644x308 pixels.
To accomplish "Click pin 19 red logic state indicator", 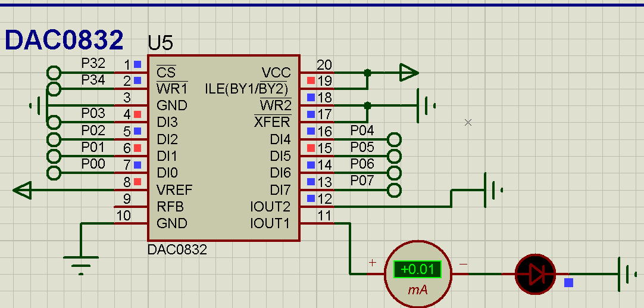I will pos(311,80).
